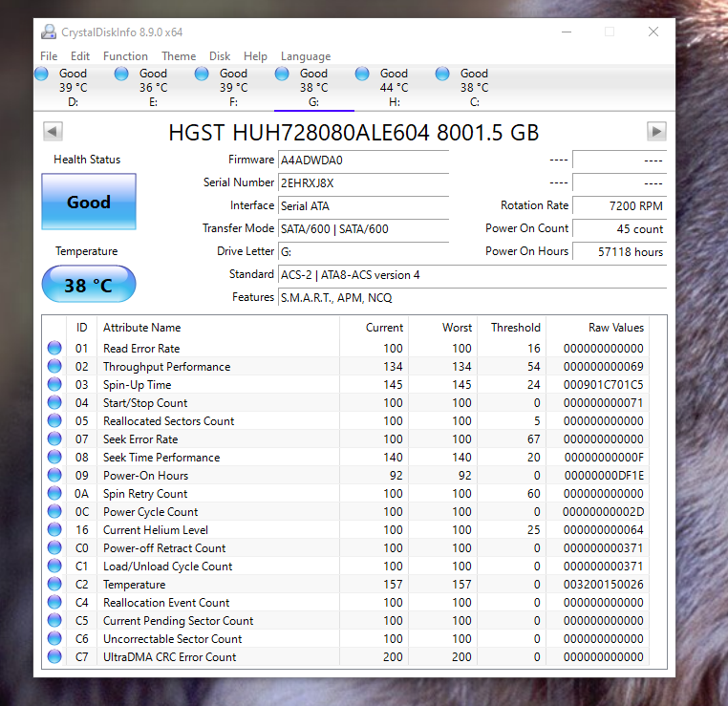
Task: Open the Disk menu
Action: pyautogui.click(x=220, y=56)
